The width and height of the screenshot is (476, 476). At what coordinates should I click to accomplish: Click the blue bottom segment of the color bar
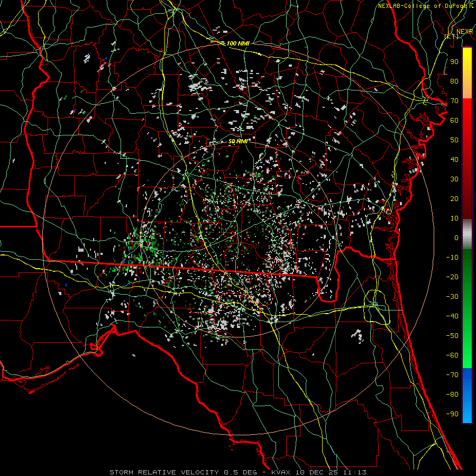(x=467, y=396)
